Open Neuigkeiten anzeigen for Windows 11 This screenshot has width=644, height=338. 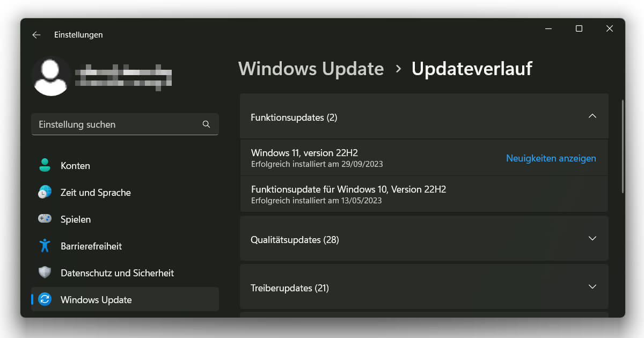551,158
